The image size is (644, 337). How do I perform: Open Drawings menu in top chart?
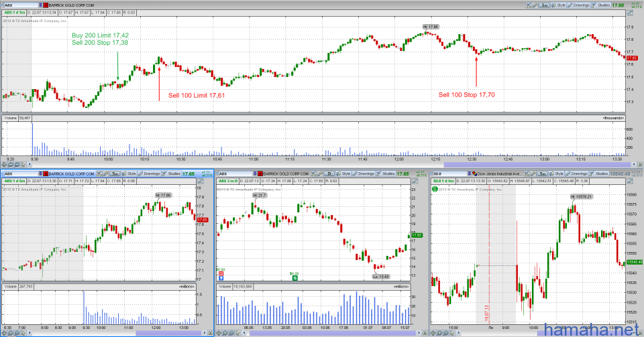(578, 5)
